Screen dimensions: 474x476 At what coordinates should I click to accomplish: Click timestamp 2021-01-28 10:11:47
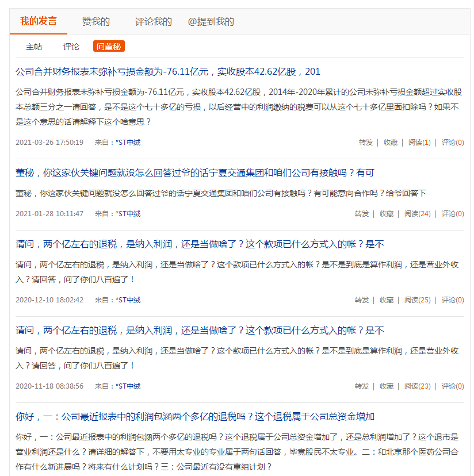pos(49,214)
